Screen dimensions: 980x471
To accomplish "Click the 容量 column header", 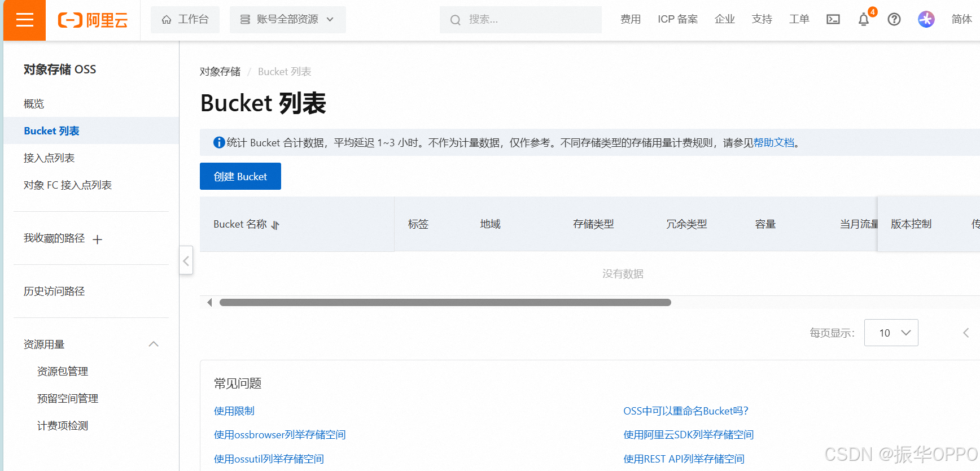I will [x=765, y=224].
